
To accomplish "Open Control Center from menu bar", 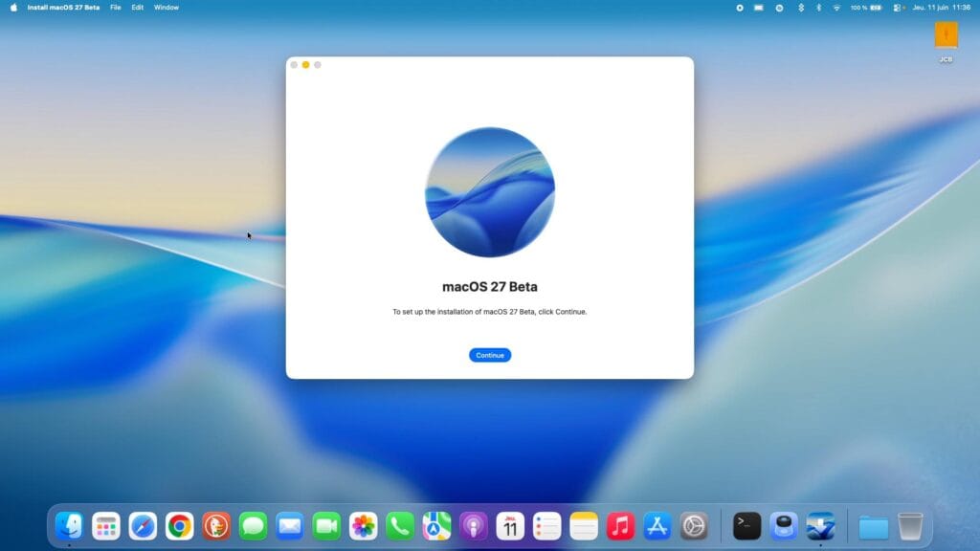I will (898, 8).
